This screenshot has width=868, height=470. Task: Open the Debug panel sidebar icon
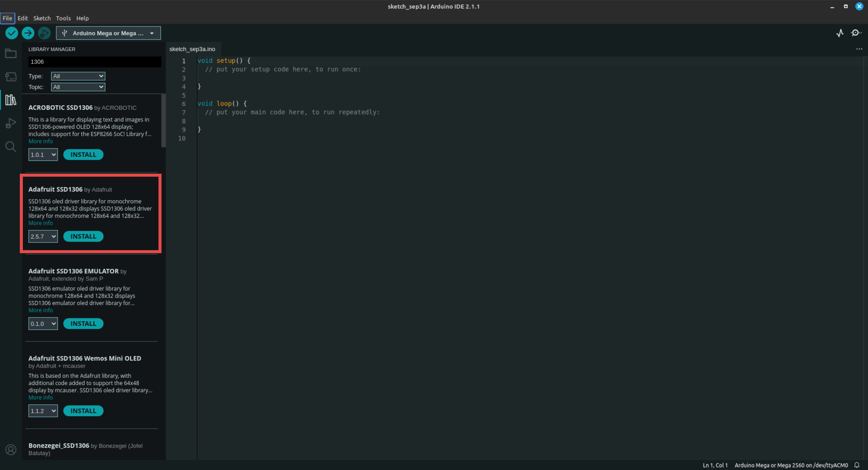pos(11,123)
